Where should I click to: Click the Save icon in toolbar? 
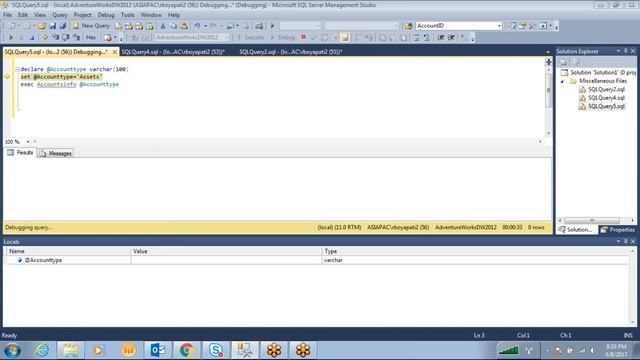tap(53, 26)
